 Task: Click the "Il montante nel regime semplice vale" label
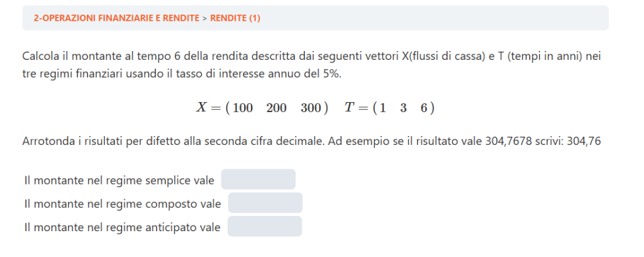point(118,181)
